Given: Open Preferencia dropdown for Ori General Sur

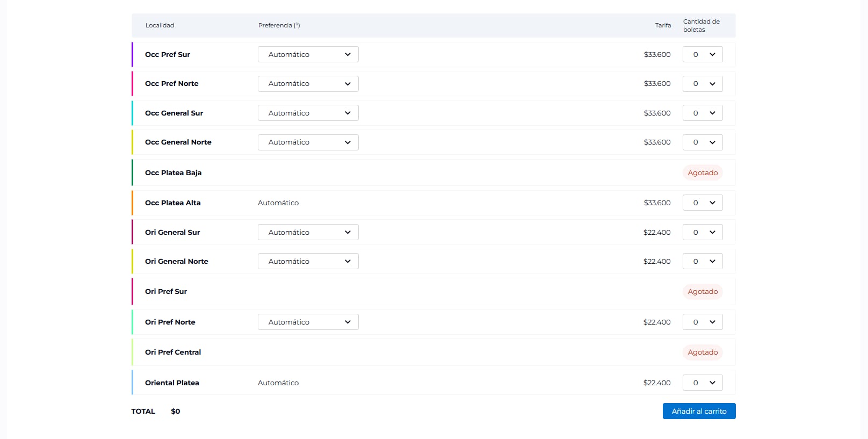Looking at the screenshot, I should pos(308,232).
